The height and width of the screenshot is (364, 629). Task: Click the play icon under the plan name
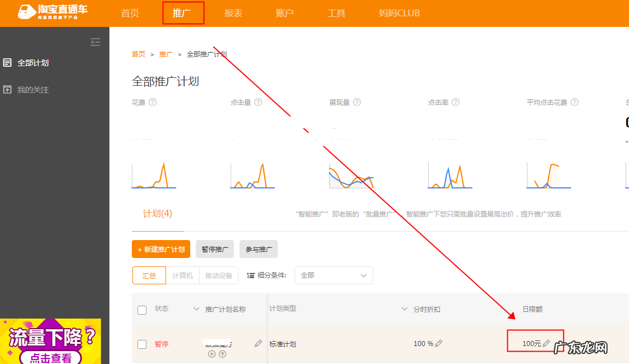coord(212,355)
